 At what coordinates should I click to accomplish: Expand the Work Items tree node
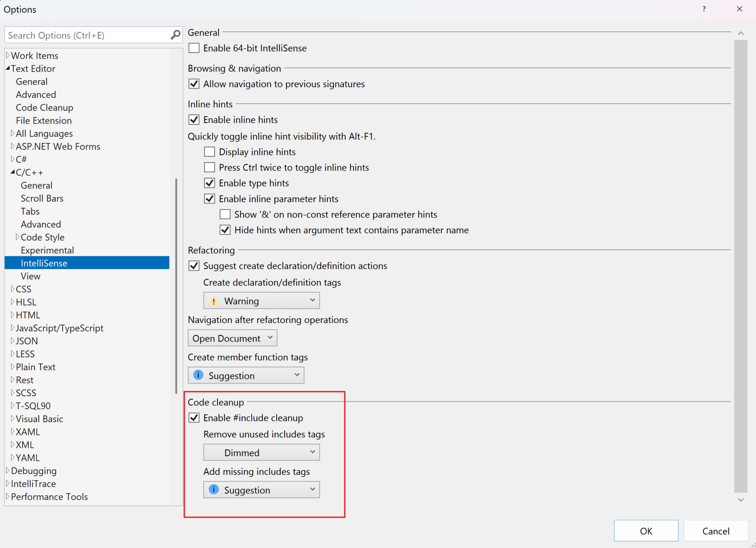[x=8, y=55]
